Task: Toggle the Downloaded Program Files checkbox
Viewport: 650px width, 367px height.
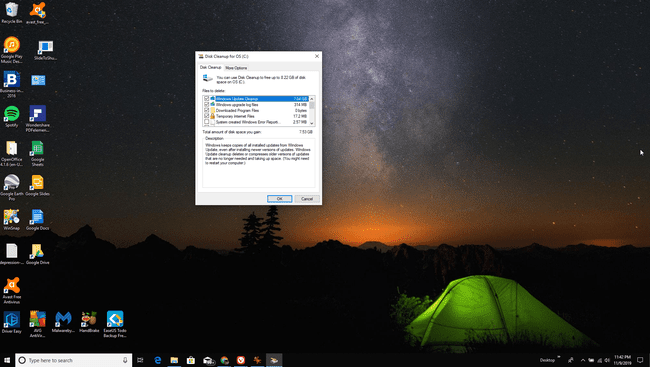Action: click(206, 110)
